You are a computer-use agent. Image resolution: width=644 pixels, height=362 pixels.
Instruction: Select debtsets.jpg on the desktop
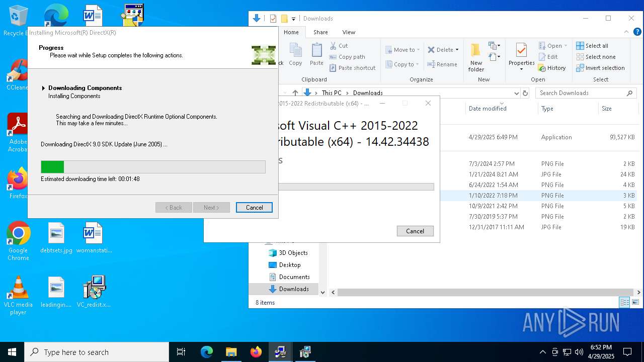tap(56, 238)
